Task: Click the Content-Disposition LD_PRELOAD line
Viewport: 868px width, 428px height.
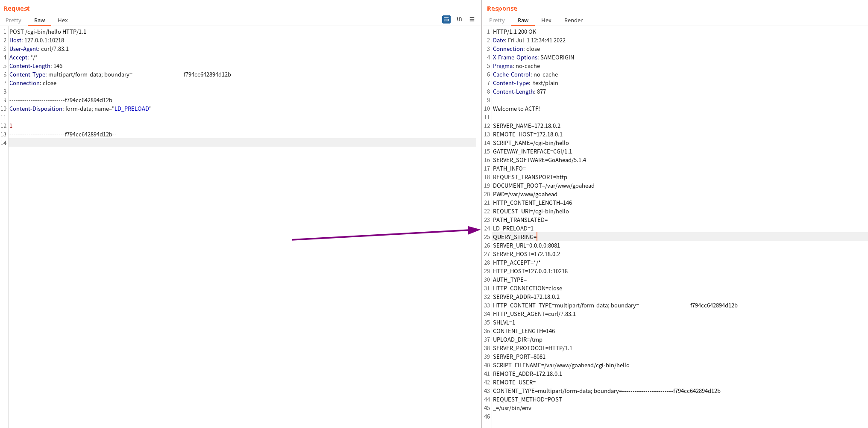Action: (80, 109)
